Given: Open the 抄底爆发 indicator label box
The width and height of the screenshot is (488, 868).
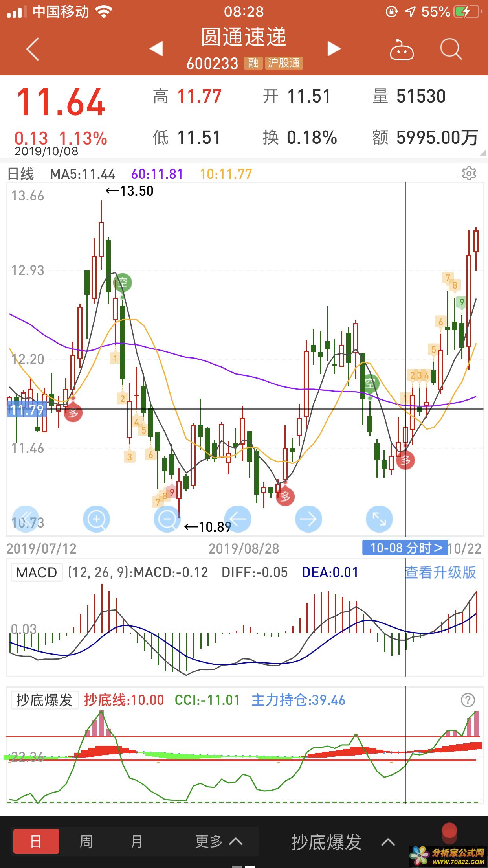Looking at the screenshot, I should [x=44, y=700].
